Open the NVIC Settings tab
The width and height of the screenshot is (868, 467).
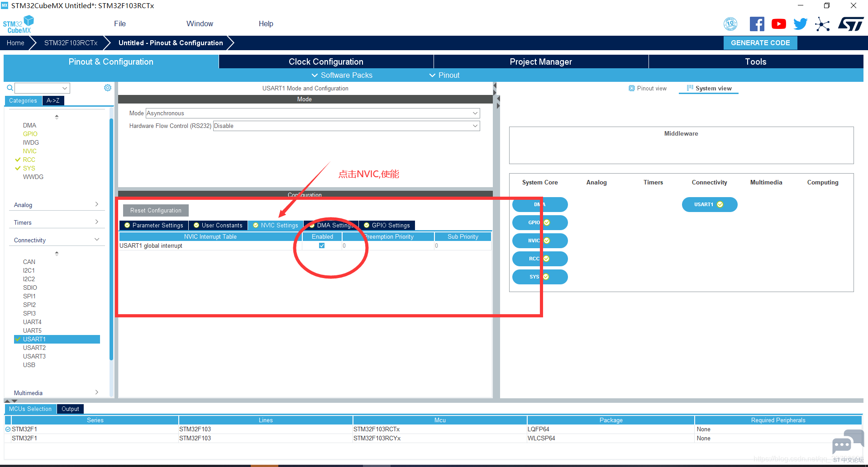point(276,225)
